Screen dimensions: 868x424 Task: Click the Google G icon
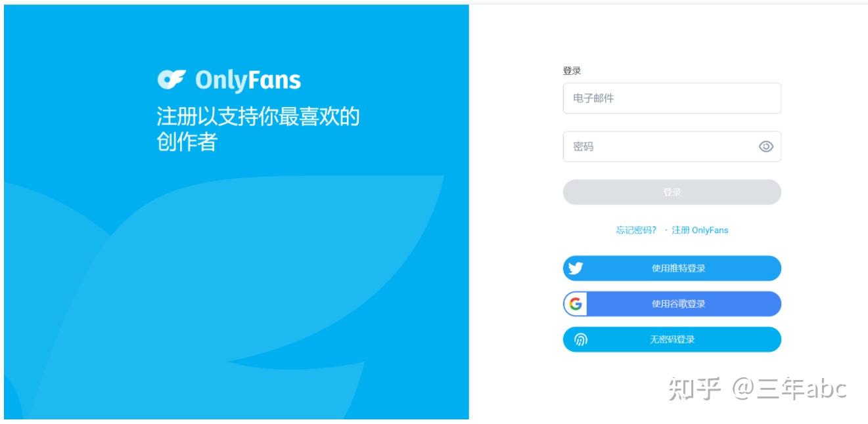pos(576,304)
